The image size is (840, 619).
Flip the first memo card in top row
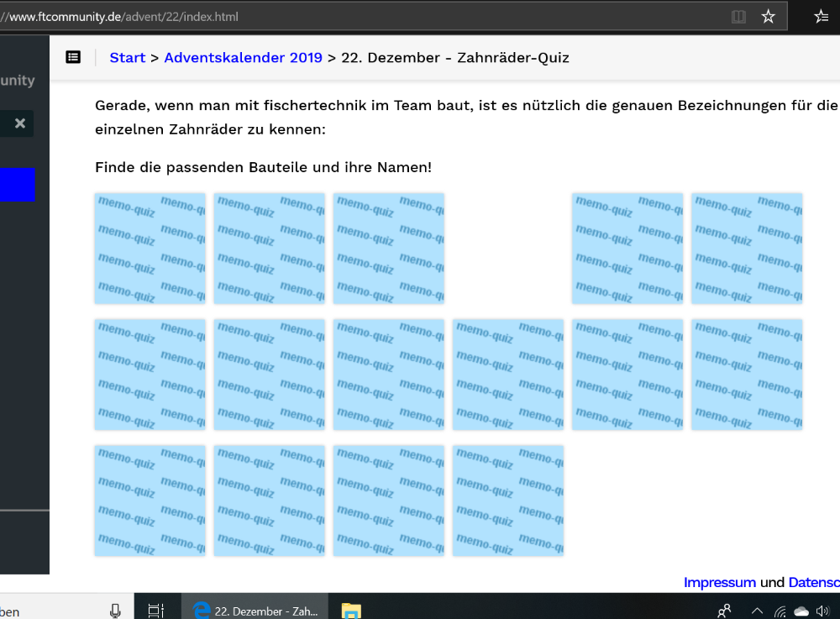coord(150,249)
